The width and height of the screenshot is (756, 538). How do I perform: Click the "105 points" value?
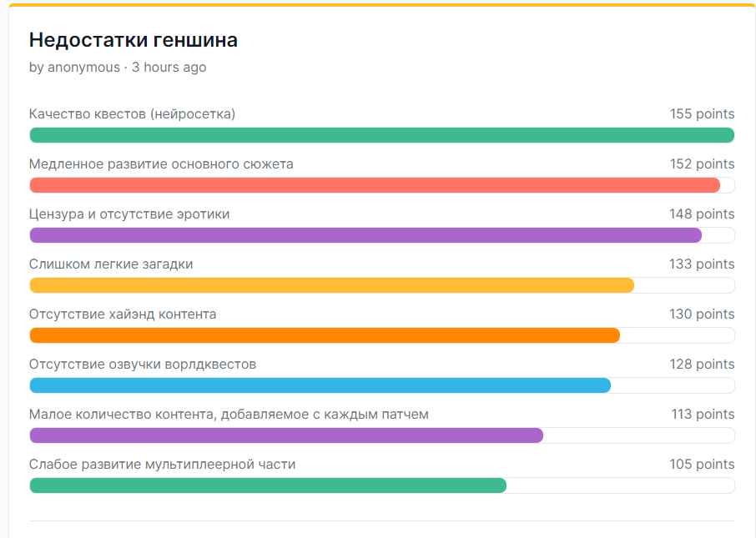(x=702, y=465)
